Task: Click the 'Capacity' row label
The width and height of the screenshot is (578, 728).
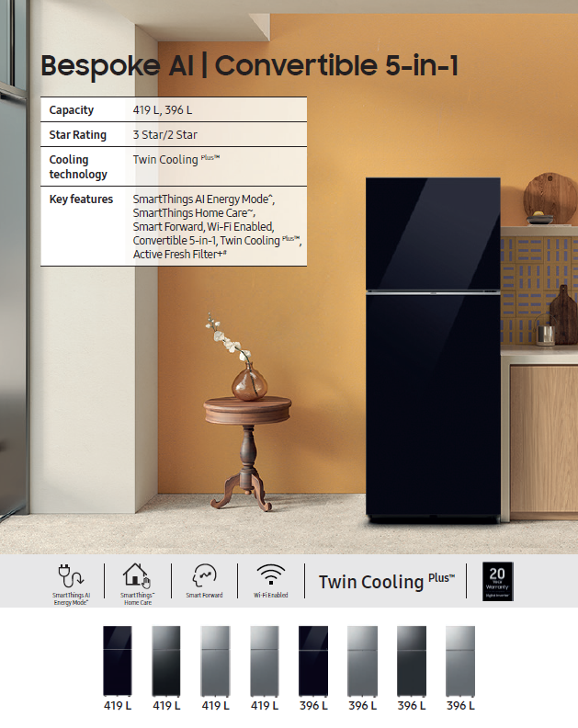Action: pyautogui.click(x=72, y=110)
